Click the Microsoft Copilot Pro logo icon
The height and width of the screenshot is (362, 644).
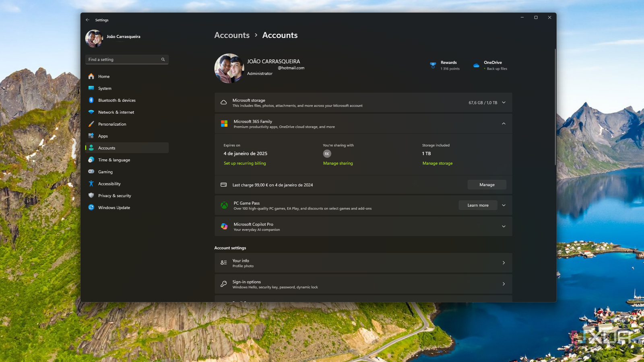224,226
